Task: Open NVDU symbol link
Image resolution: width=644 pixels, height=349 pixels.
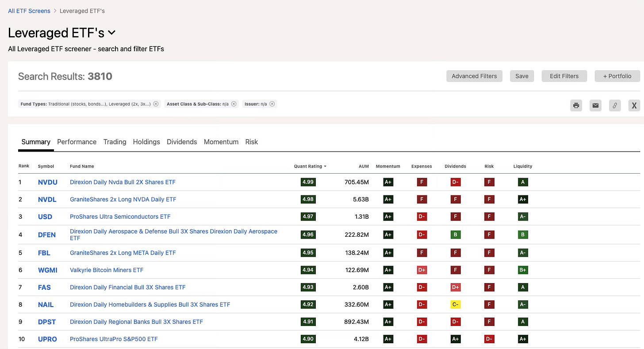Action: tap(48, 182)
